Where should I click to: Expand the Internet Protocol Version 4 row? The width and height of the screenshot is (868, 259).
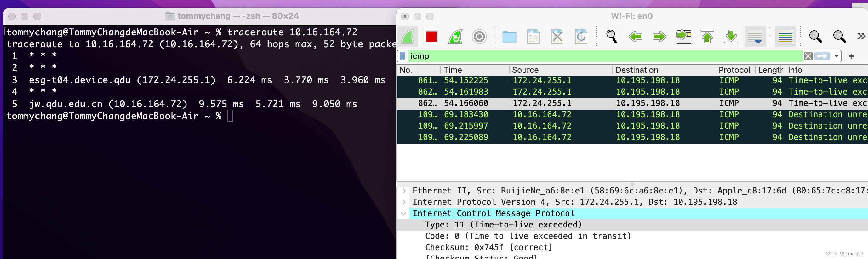(x=404, y=202)
